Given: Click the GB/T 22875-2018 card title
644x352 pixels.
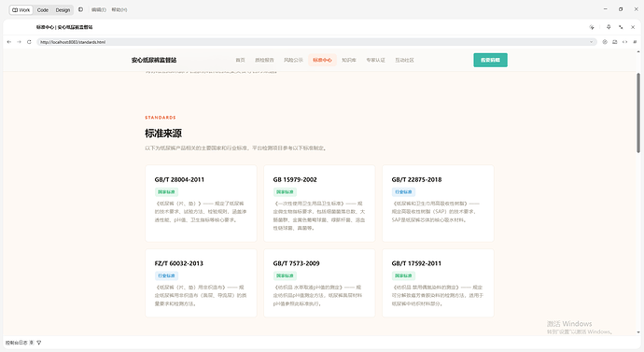Looking at the screenshot, I should tap(416, 179).
